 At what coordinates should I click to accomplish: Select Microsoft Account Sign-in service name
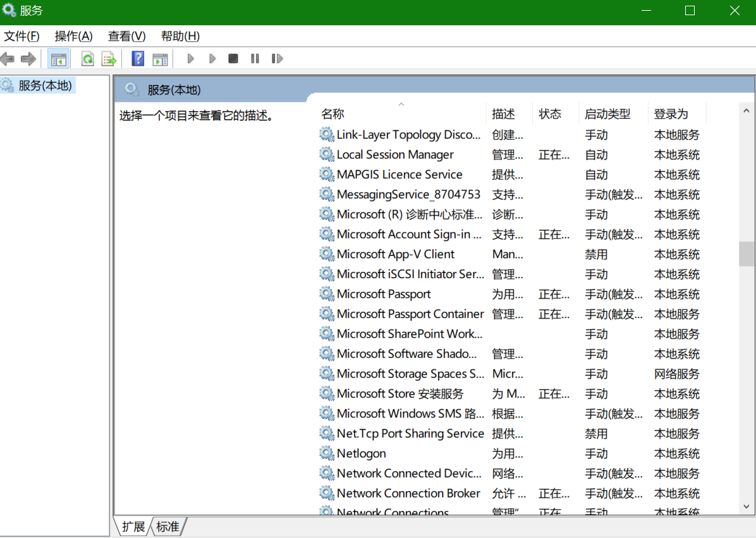tap(409, 235)
